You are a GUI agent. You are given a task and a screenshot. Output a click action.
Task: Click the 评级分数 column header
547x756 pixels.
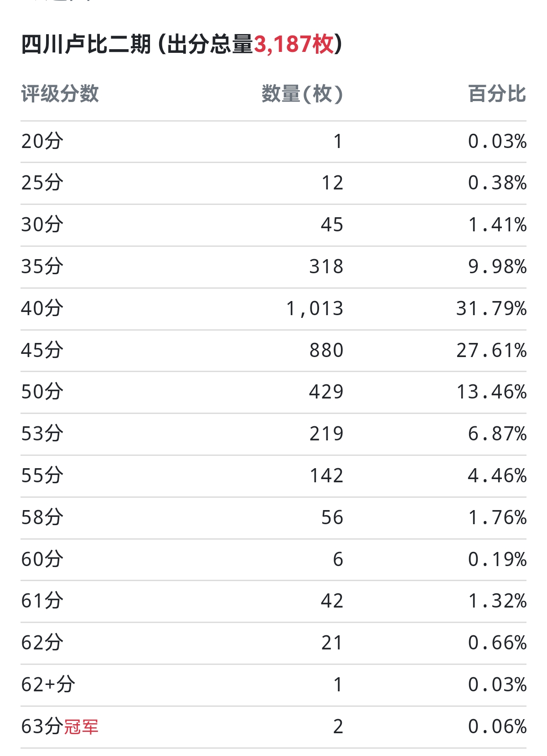60,94
